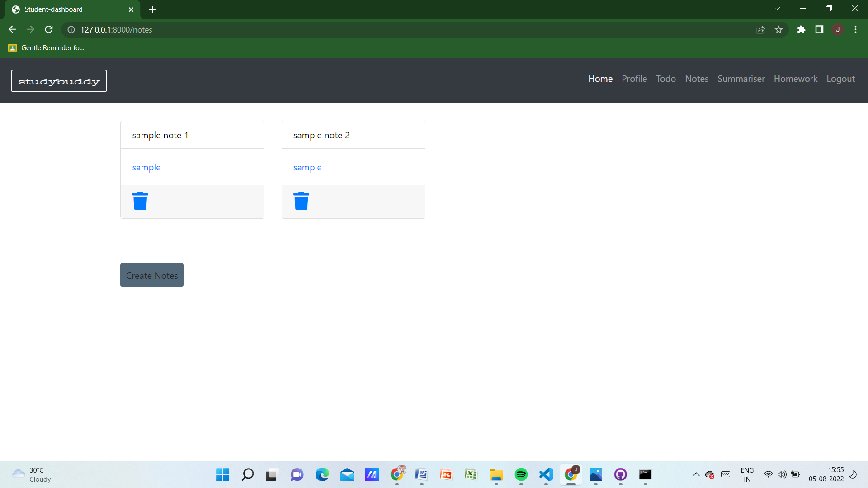The height and width of the screenshot is (488, 868).
Task: Open the Profile page
Action: tap(634, 79)
